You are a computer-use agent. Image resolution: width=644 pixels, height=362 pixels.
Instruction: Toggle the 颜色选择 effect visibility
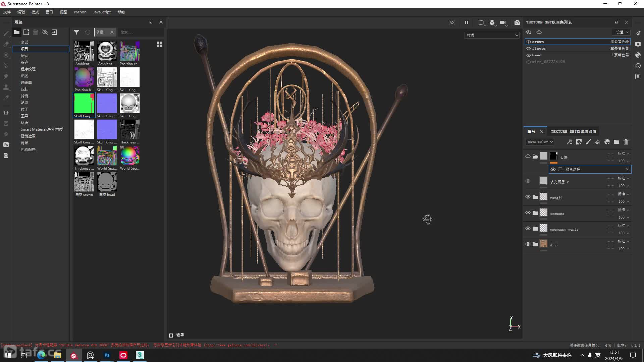click(x=553, y=169)
